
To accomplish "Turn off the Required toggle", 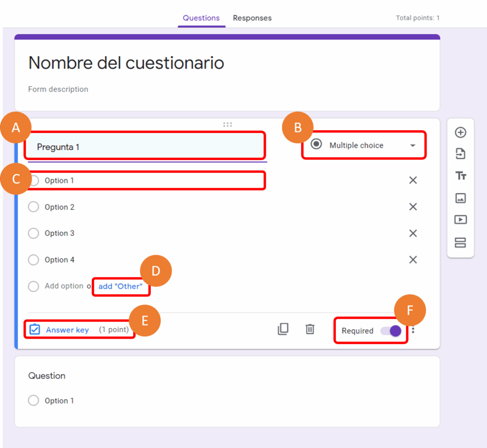I will [x=391, y=331].
